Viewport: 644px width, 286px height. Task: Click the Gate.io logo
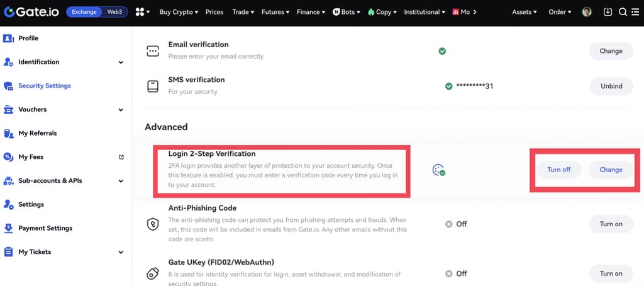(31, 12)
